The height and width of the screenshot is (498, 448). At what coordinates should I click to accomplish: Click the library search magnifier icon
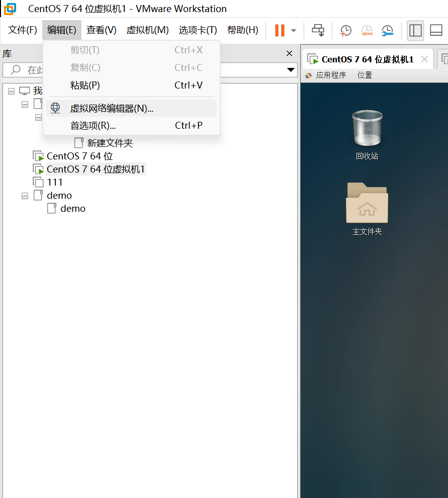click(16, 69)
